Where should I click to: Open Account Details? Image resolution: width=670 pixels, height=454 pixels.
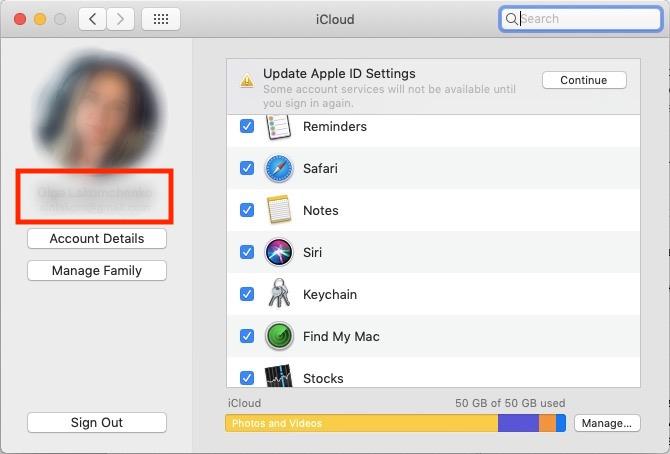(97, 239)
